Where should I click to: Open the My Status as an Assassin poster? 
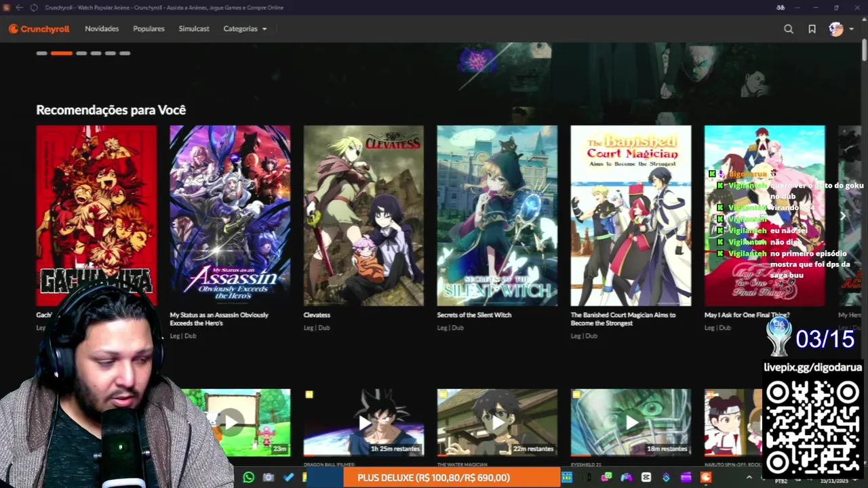(x=230, y=216)
